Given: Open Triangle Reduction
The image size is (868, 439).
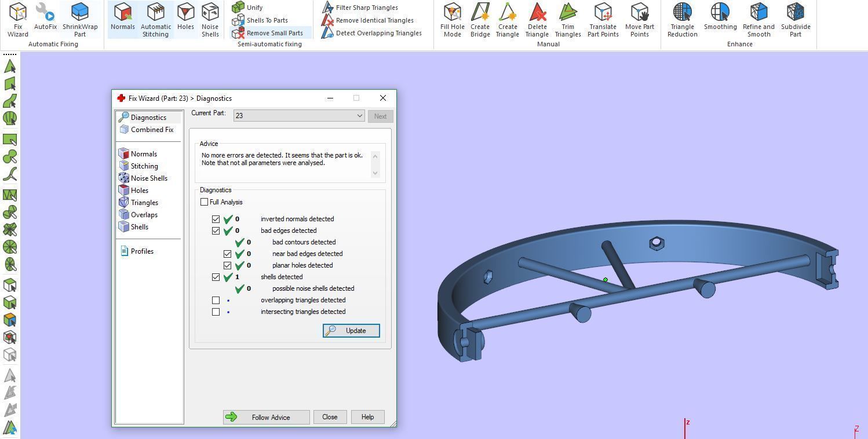Looking at the screenshot, I should (682, 20).
